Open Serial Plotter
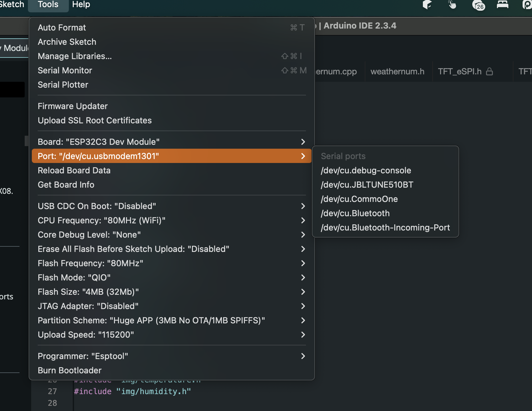The image size is (532, 411). click(x=172, y=85)
